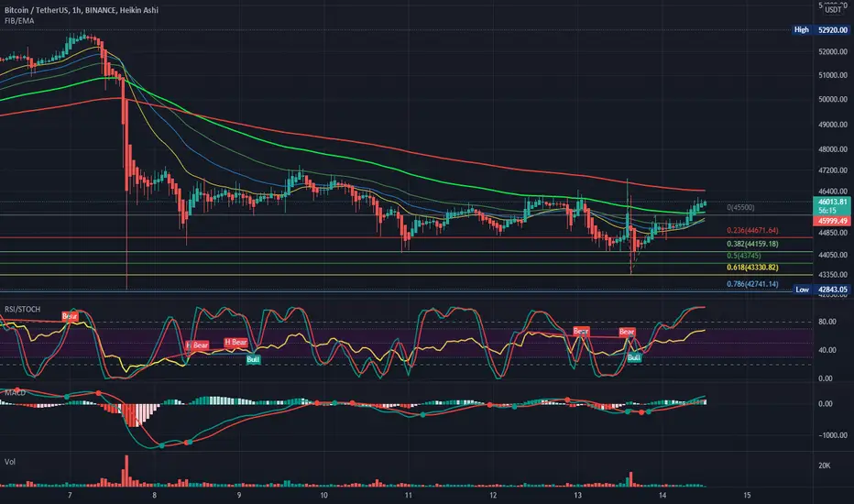Click 47200.00 on the price axis
854x504 pixels.
(x=833, y=170)
